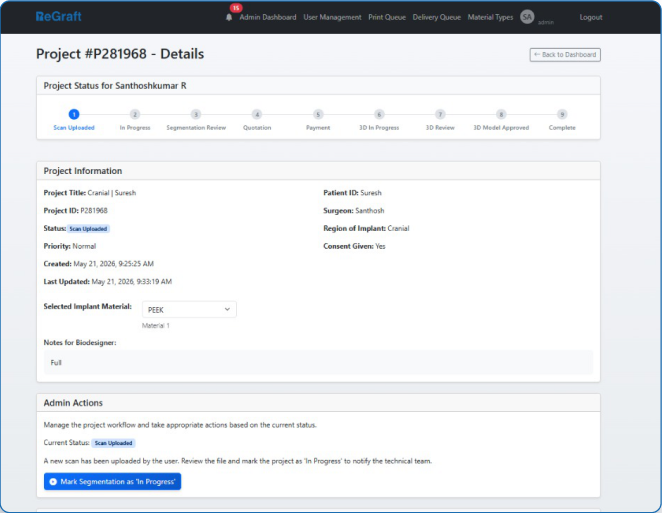Click the Region of Implant value Cranial

(x=399, y=228)
